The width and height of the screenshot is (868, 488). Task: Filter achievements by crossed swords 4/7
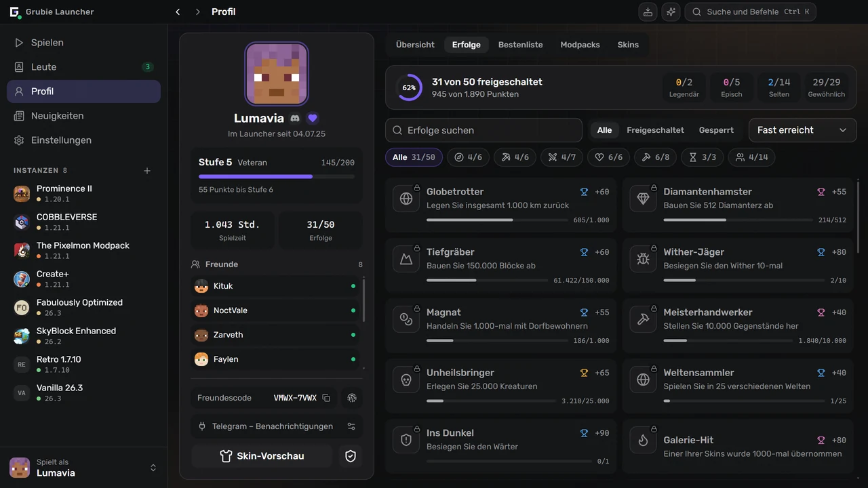562,157
